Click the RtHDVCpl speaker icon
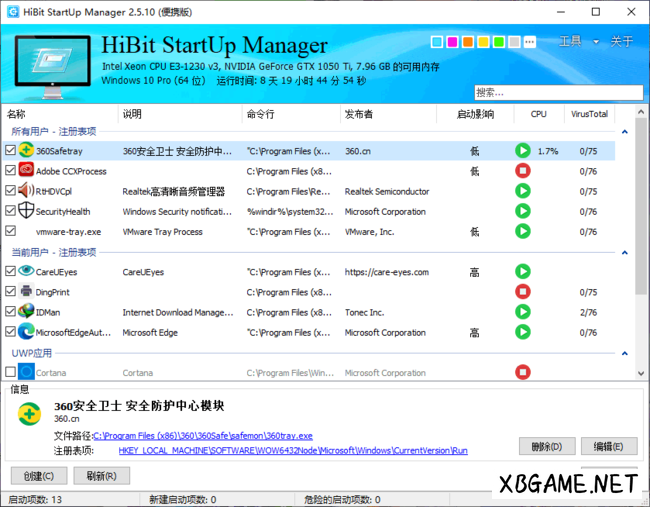650x507 pixels. (26, 191)
